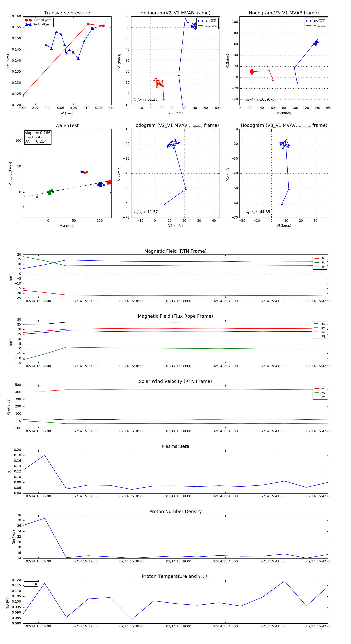Click the Hodogram (V3_V1 MVAV remaining frame) title

tap(284, 125)
